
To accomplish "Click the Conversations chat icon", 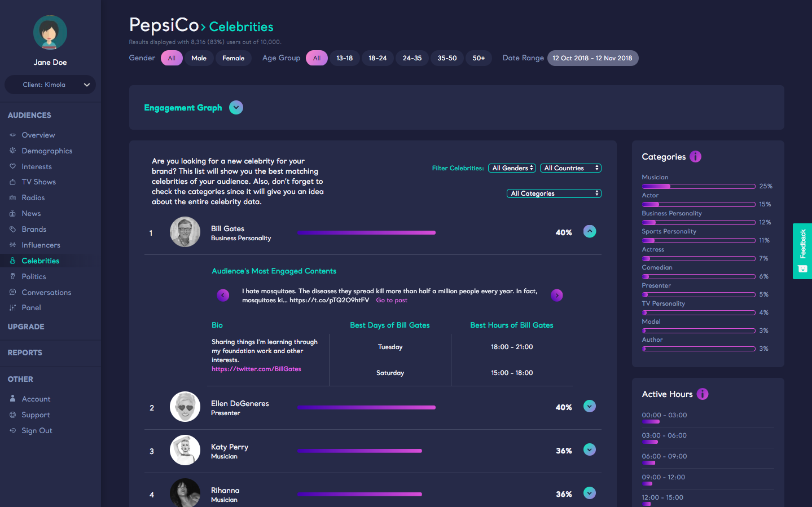I will click(12, 292).
